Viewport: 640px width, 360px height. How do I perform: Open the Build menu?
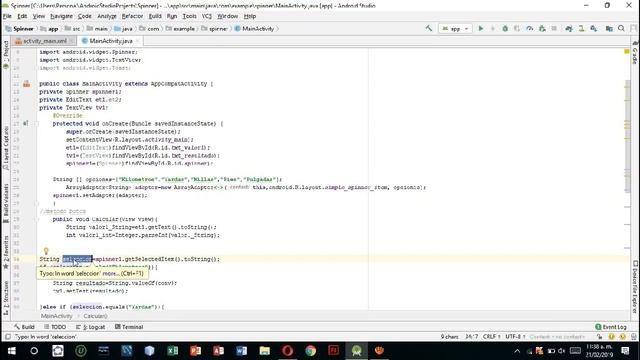tap(155, 16)
